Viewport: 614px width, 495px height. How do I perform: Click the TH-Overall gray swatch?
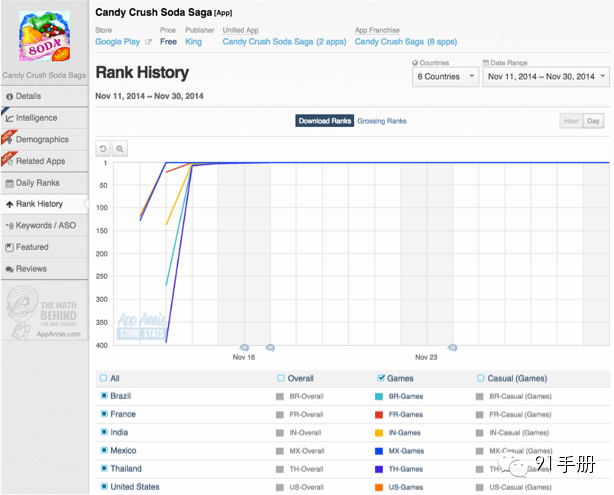point(280,469)
